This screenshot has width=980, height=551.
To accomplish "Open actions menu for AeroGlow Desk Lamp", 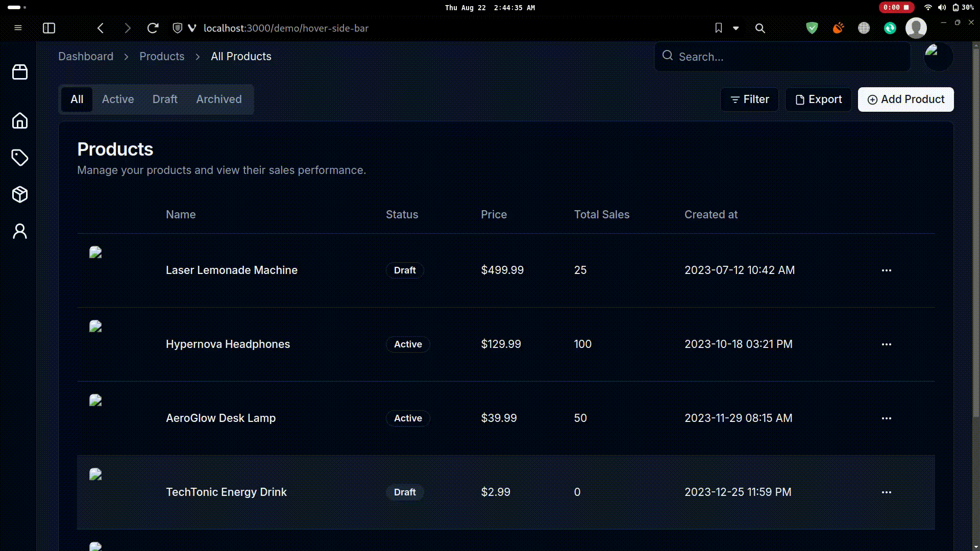I will coord(887,418).
